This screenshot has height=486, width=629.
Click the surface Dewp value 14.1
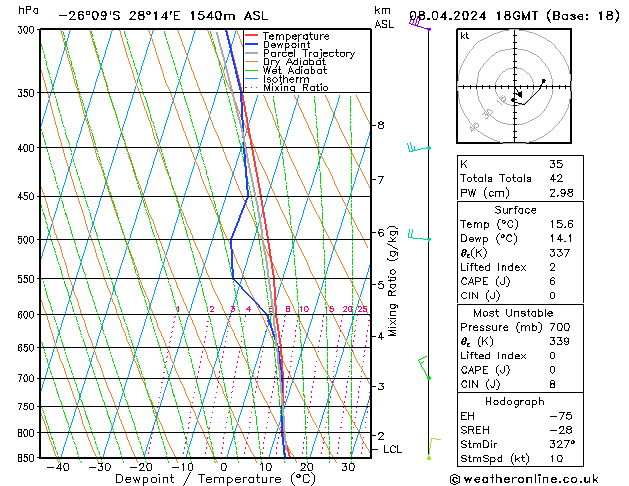click(561, 238)
